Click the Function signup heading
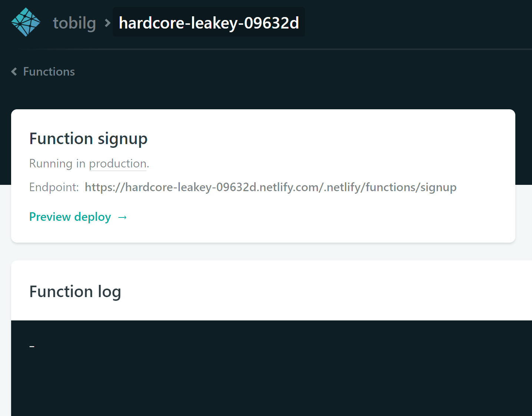This screenshot has width=532, height=416. pyautogui.click(x=88, y=139)
